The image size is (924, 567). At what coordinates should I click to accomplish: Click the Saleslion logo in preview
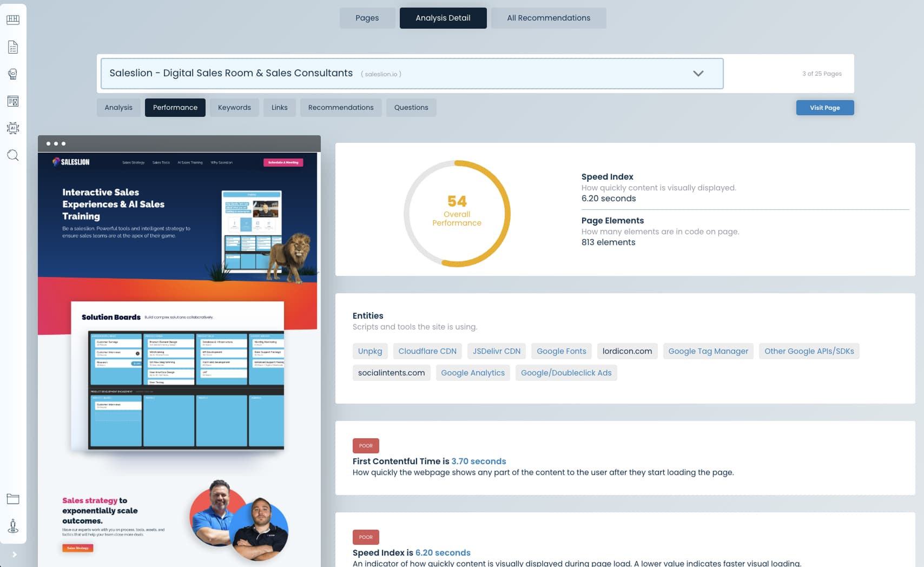pyautogui.click(x=71, y=162)
